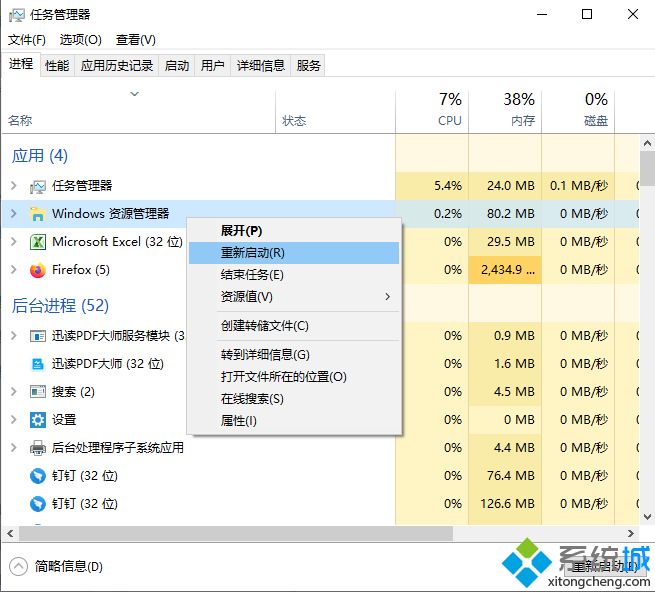Click the 迅读PDF大师 (32 位) icon
Image resolution: width=655 pixels, height=592 pixels.
tap(38, 364)
